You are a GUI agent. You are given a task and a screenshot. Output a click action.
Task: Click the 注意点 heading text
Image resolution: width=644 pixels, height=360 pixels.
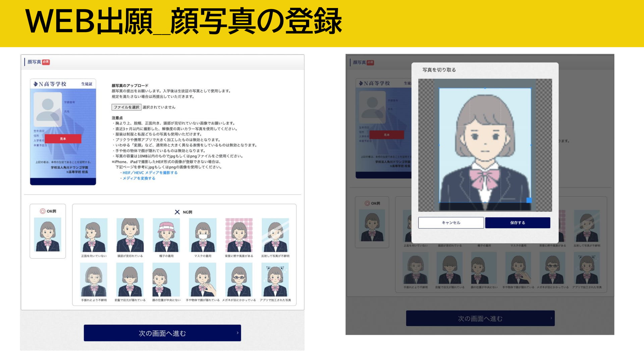coord(117,118)
